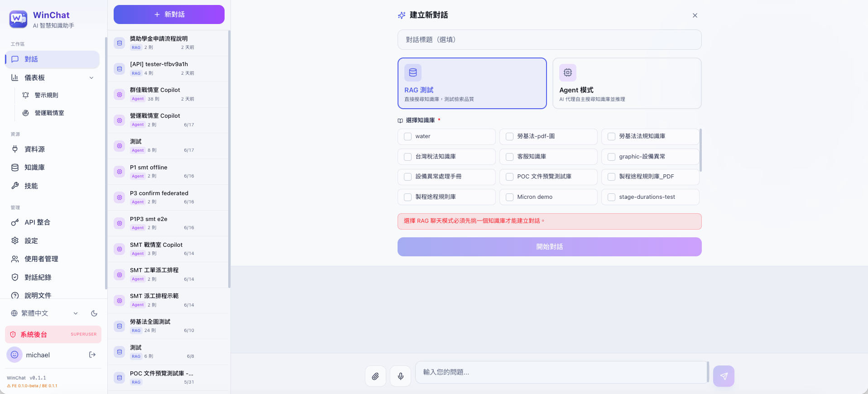Check the 勞基法規知識庫 checkbox
Image resolution: width=868 pixels, height=394 pixels.
click(x=611, y=136)
